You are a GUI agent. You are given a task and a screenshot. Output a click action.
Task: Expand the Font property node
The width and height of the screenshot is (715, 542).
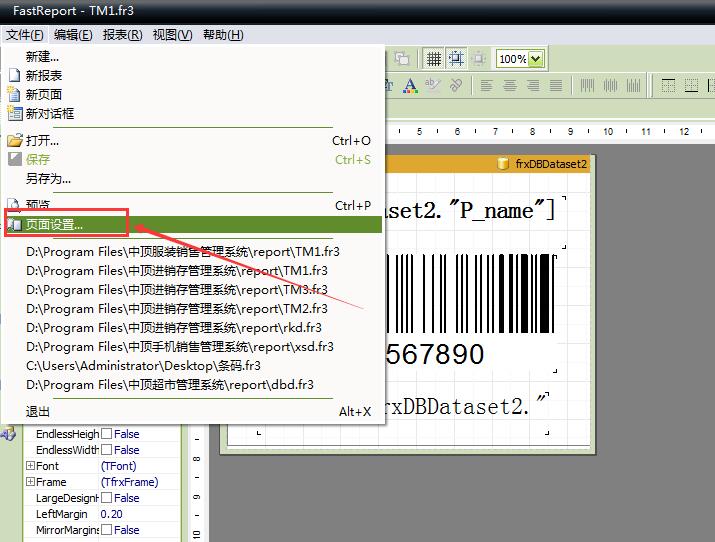[30, 465]
